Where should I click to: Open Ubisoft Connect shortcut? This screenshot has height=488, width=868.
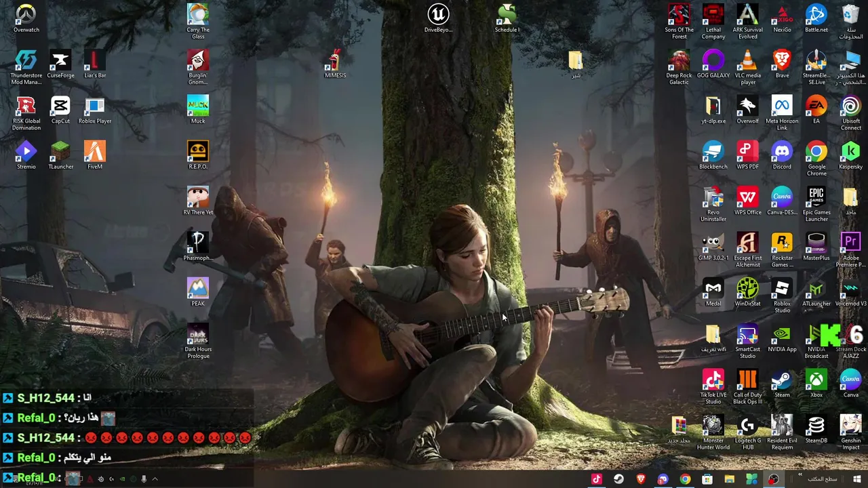[850, 113]
